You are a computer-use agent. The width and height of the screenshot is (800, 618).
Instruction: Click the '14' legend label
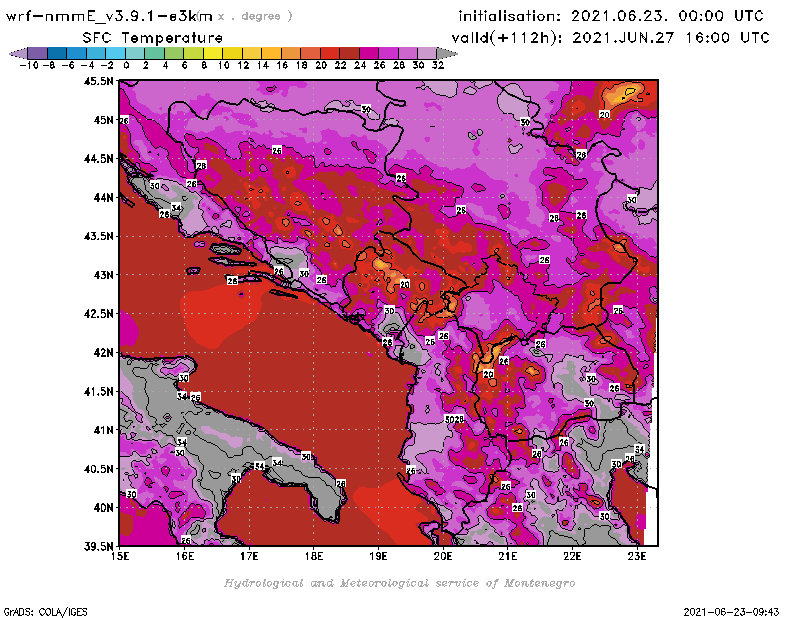(262, 65)
